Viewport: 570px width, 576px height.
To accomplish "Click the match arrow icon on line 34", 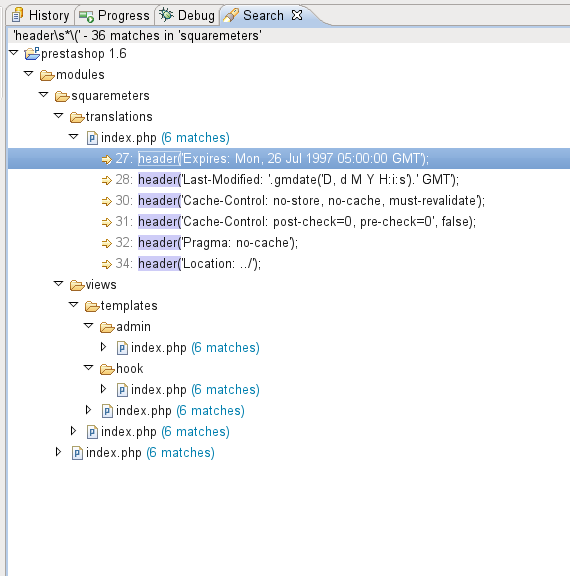I will tap(107, 264).
